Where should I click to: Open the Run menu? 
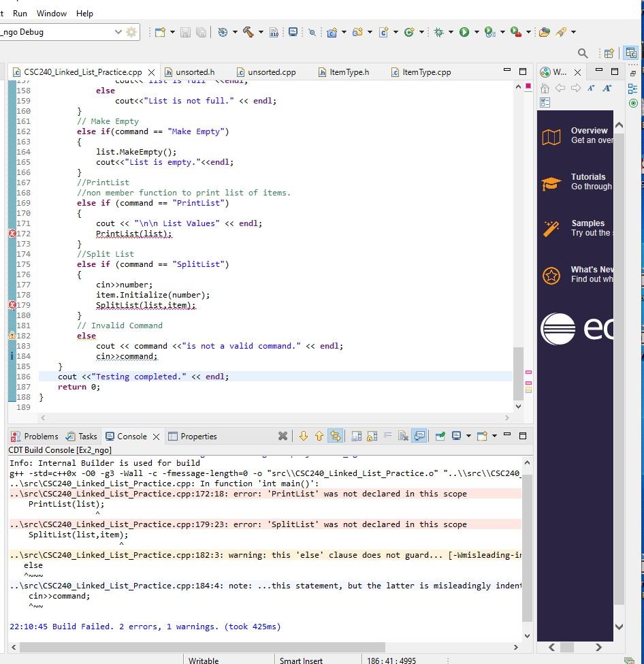pos(19,13)
